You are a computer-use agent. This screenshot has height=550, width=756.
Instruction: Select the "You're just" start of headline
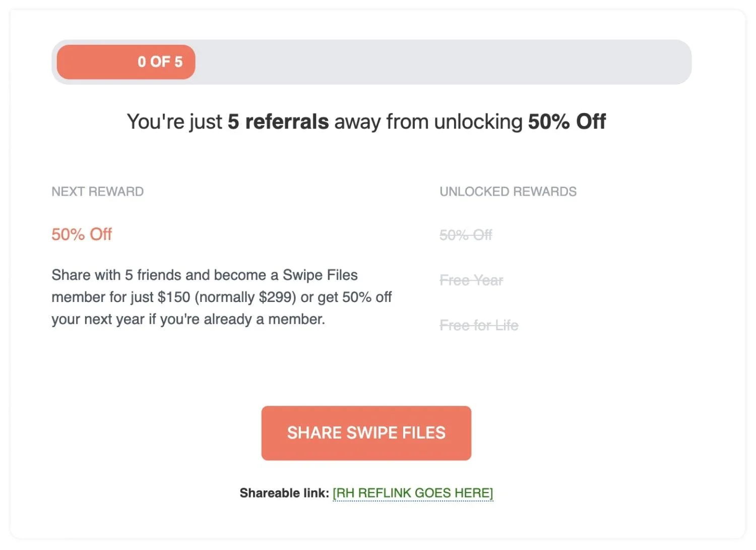174,122
